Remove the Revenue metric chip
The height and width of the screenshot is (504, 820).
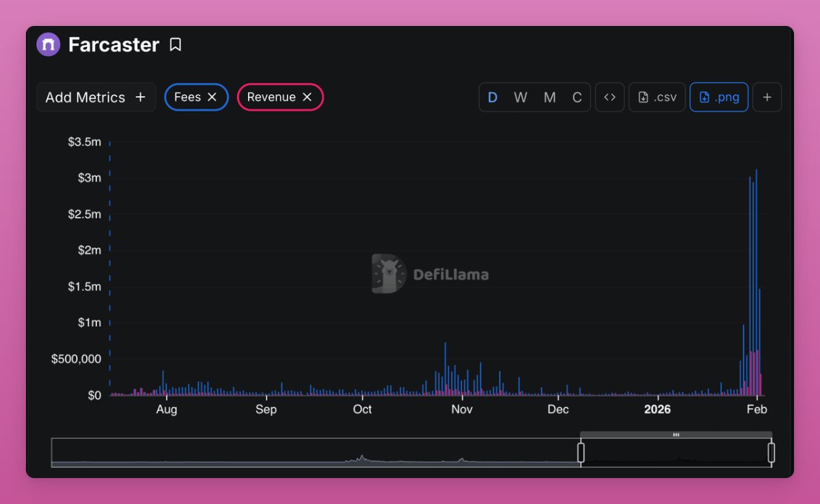(x=307, y=97)
